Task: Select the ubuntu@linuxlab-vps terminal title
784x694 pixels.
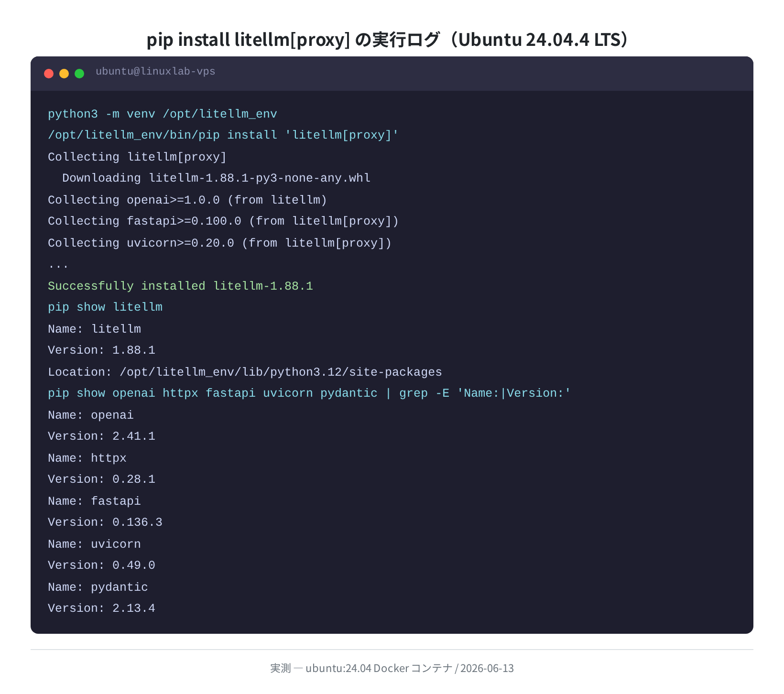Action: click(155, 72)
